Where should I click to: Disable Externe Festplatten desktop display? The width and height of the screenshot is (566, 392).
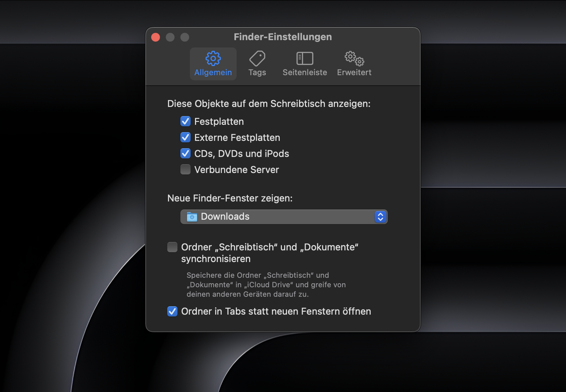click(186, 137)
